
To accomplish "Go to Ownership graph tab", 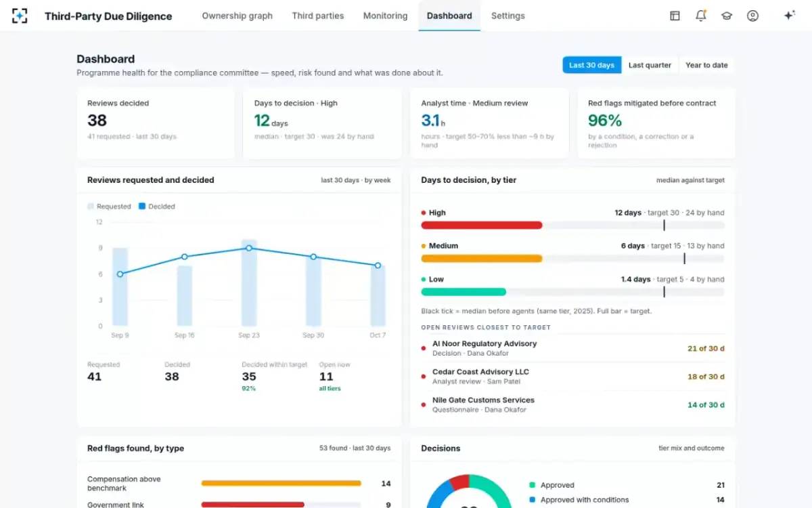I will pos(237,16).
